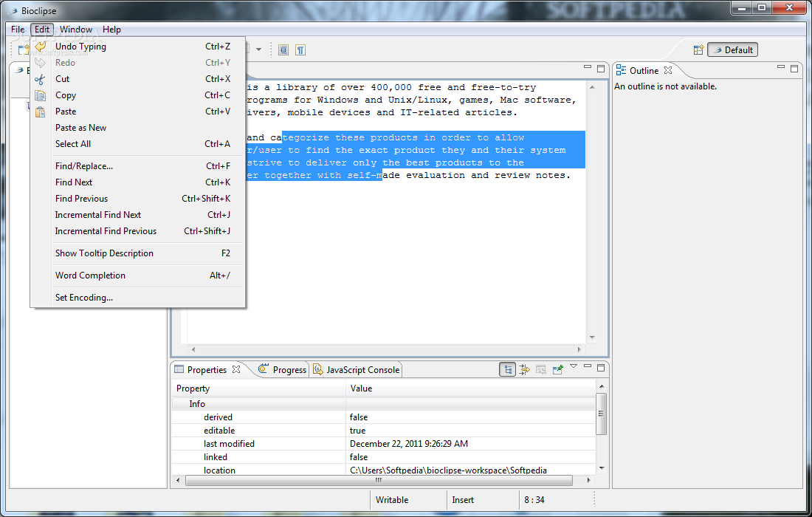This screenshot has height=517, width=812.
Task: Close the Properties view tab
Action: (x=236, y=369)
